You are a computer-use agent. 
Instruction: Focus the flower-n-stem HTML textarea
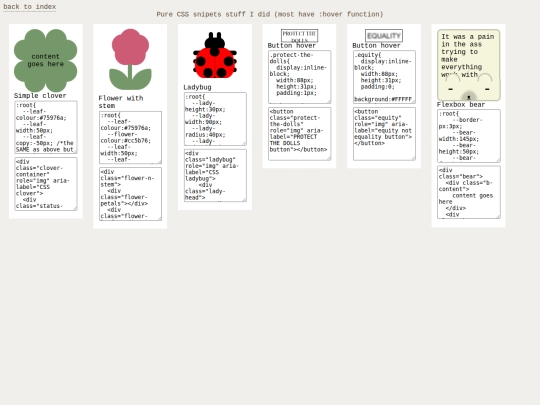click(x=130, y=194)
